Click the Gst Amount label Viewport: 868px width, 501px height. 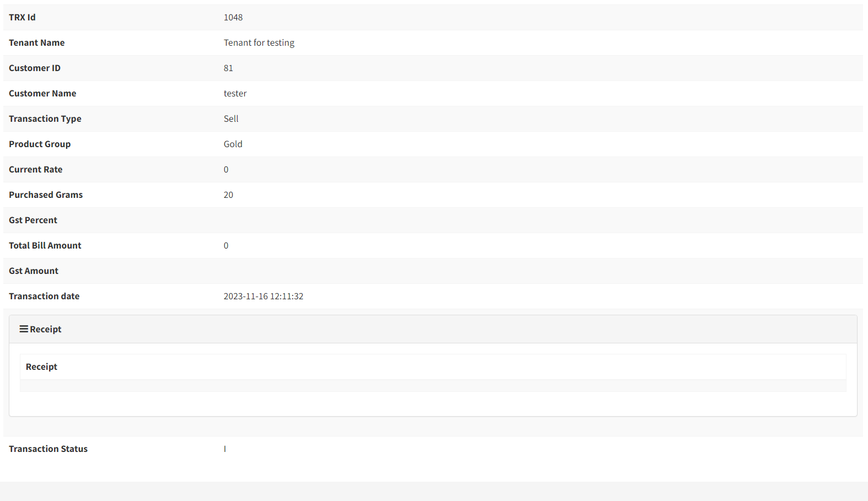[x=34, y=271]
